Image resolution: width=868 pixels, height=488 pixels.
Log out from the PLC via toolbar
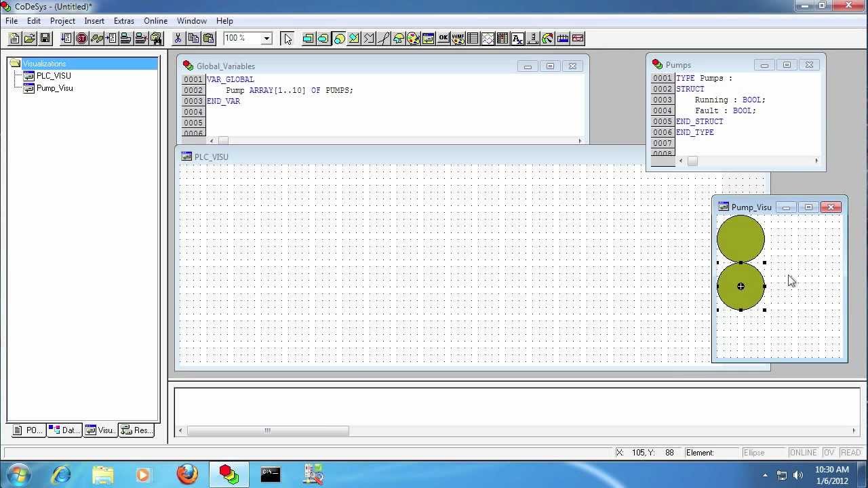(141, 39)
